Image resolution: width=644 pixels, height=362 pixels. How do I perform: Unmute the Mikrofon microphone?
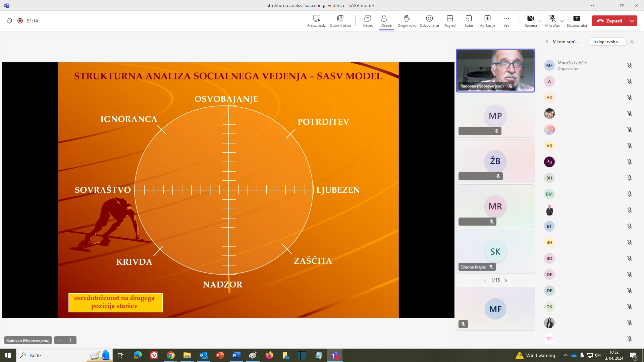point(552,21)
